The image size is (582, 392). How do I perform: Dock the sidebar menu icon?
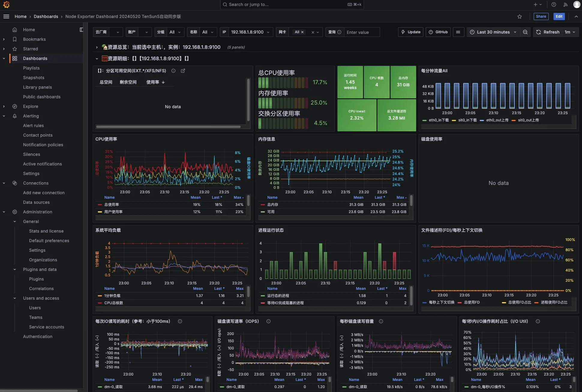pyautogui.click(x=81, y=30)
